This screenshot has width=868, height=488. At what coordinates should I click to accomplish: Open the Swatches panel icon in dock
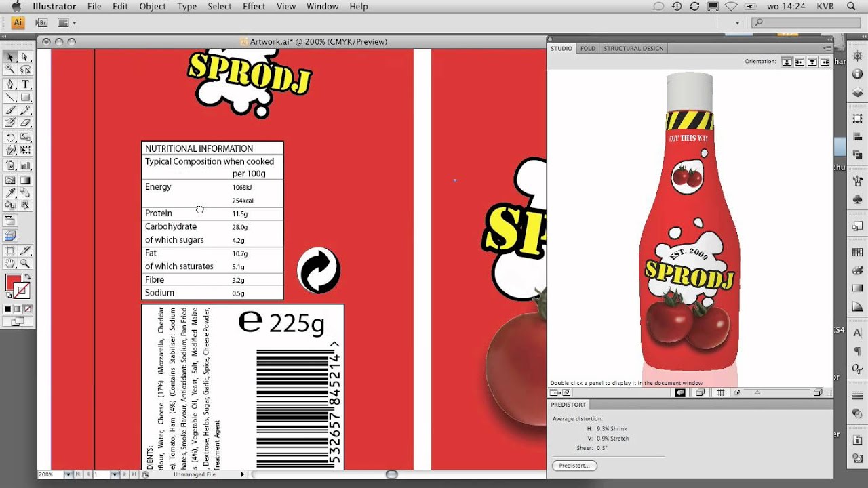(x=857, y=252)
